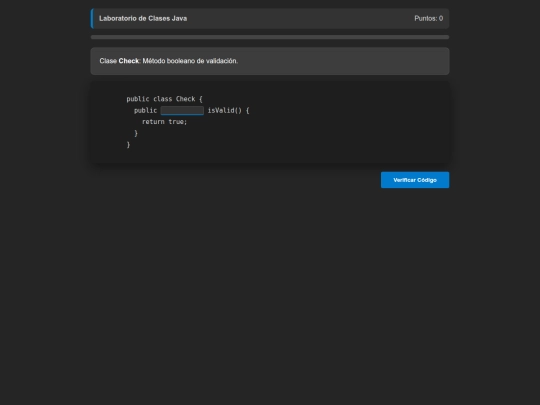The height and width of the screenshot is (405, 540).
Task: Click the 'Laboratorio de Clases Java' title
Action: (x=143, y=19)
